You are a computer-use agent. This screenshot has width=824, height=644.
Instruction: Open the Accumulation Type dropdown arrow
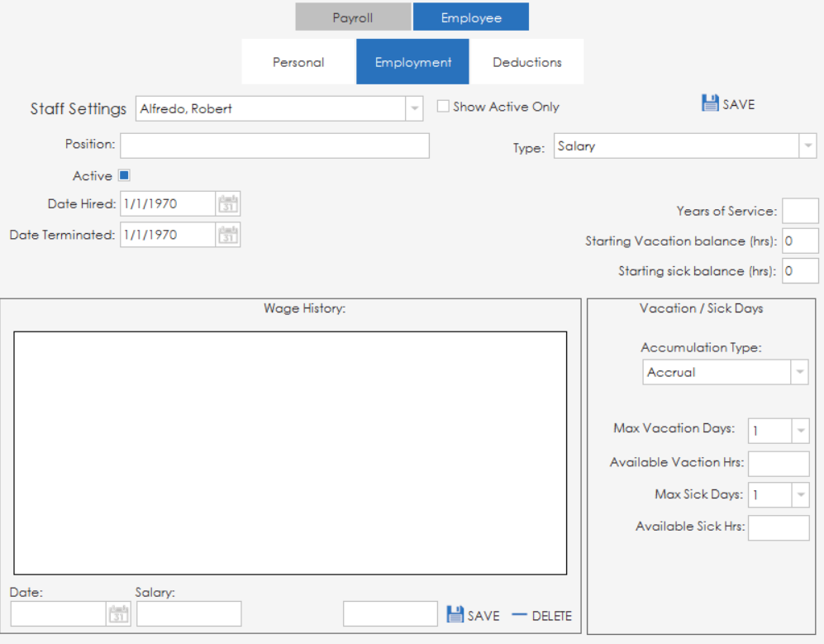[799, 372]
